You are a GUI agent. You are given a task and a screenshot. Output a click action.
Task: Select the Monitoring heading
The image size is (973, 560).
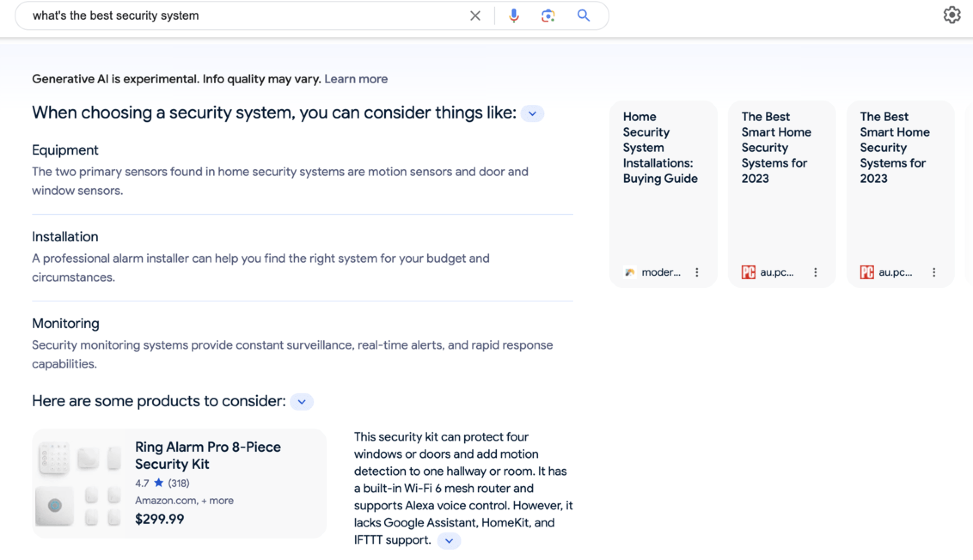click(x=65, y=323)
